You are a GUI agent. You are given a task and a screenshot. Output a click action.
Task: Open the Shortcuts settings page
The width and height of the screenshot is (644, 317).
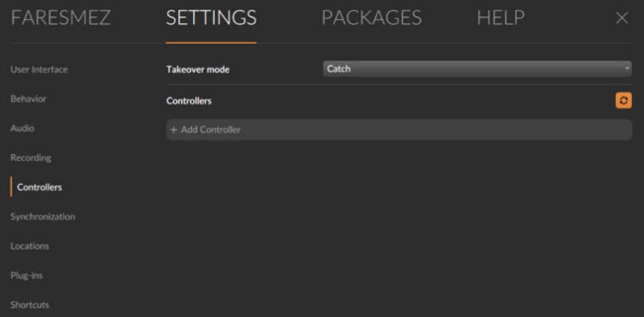[29, 305]
